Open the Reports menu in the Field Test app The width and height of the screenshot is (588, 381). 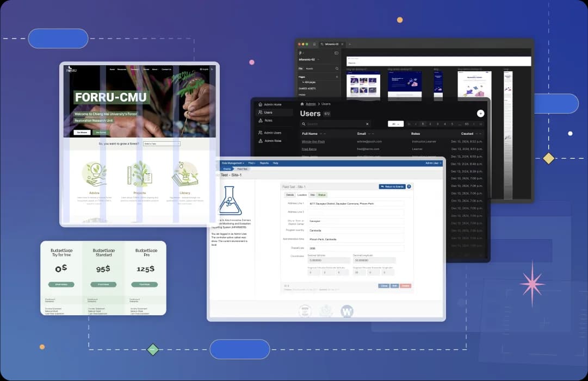point(264,163)
